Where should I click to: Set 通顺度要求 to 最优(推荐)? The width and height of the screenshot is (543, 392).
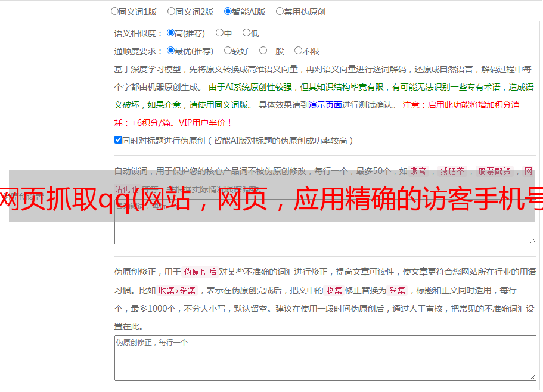(170, 51)
